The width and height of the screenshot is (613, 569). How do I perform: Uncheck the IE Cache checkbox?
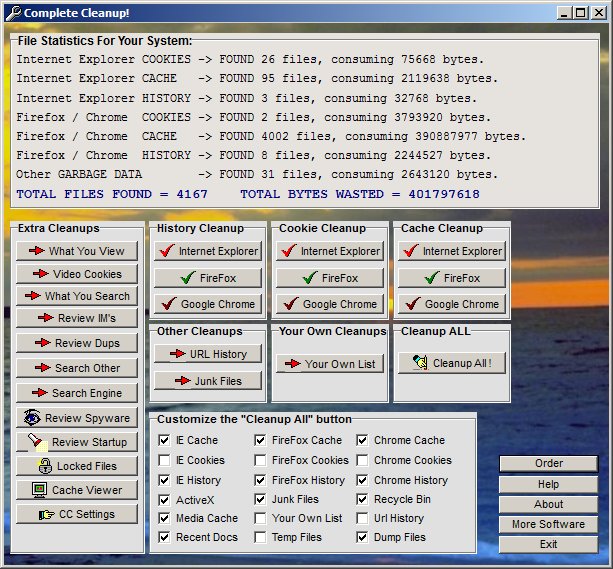coord(164,440)
